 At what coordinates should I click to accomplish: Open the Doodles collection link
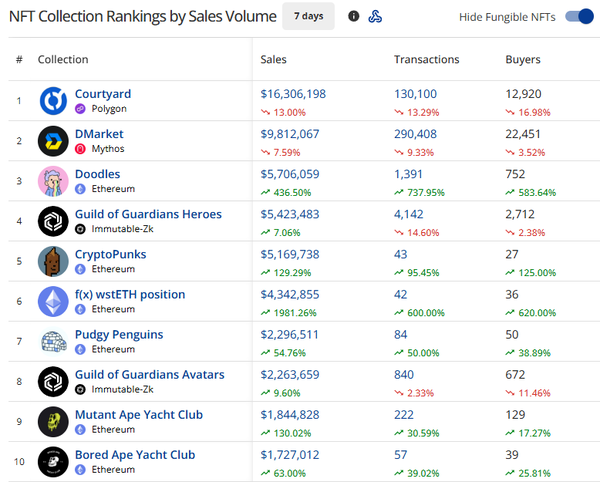click(98, 174)
